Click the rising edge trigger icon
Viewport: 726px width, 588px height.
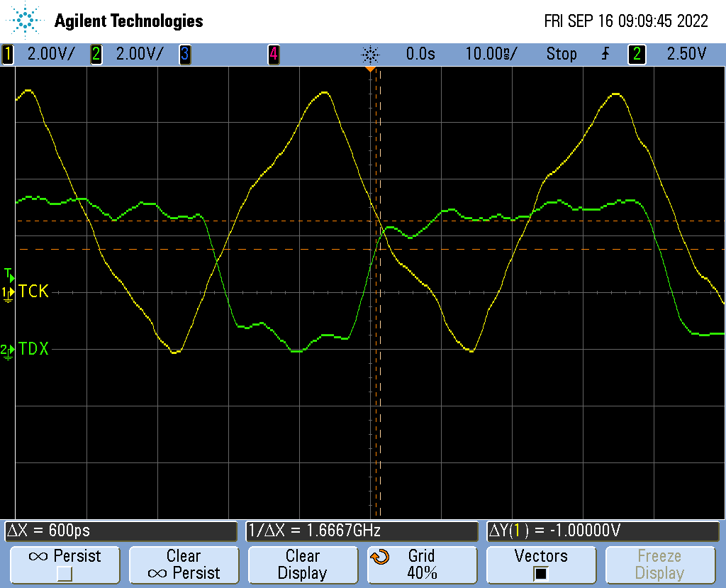pyautogui.click(x=605, y=54)
